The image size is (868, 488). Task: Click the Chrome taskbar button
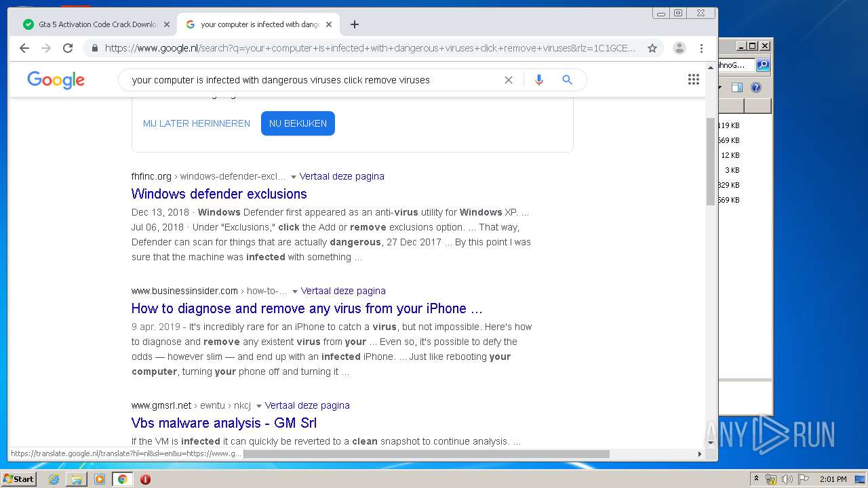[122, 479]
